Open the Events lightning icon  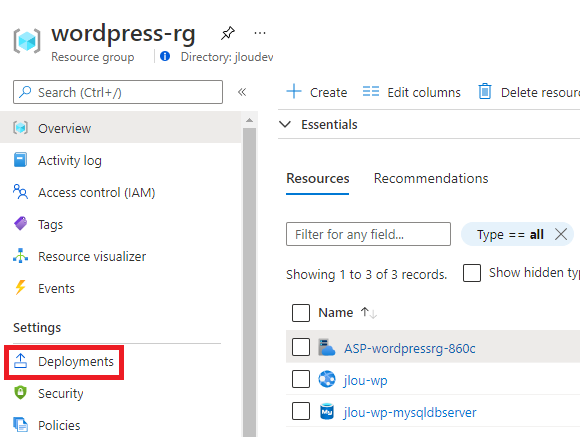tap(20, 288)
